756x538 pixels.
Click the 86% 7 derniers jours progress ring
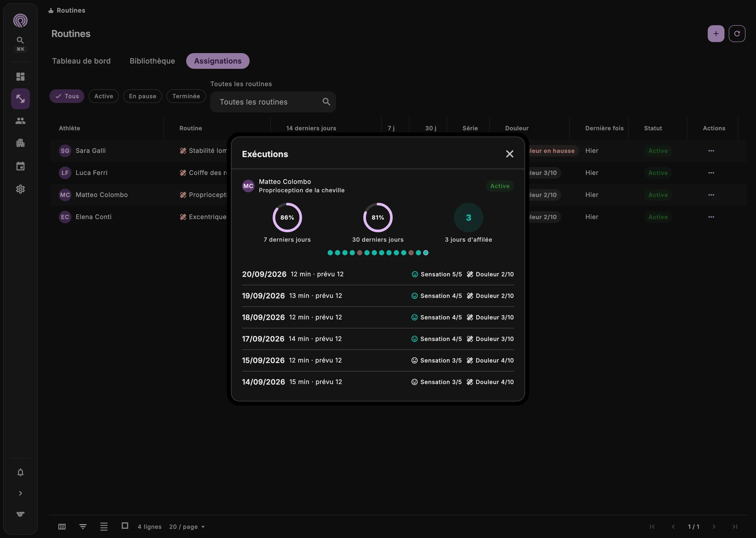[287, 218]
